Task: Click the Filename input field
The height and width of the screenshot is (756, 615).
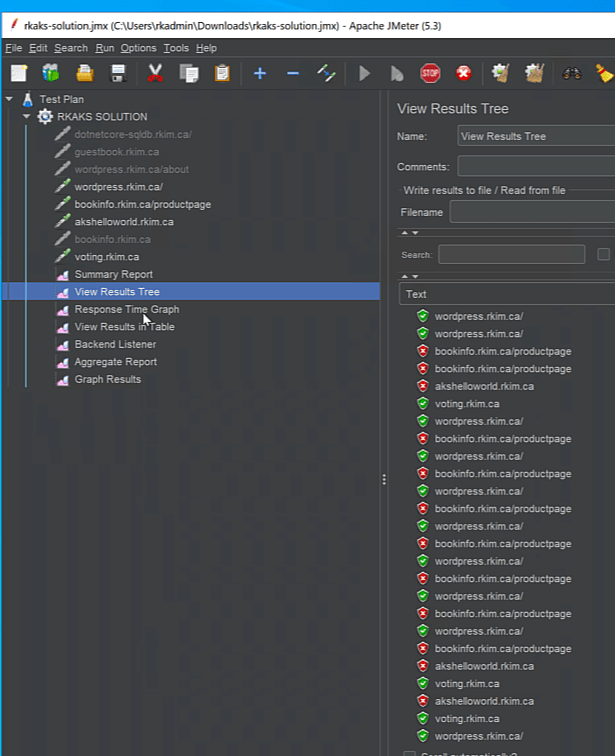Action: tap(531, 212)
